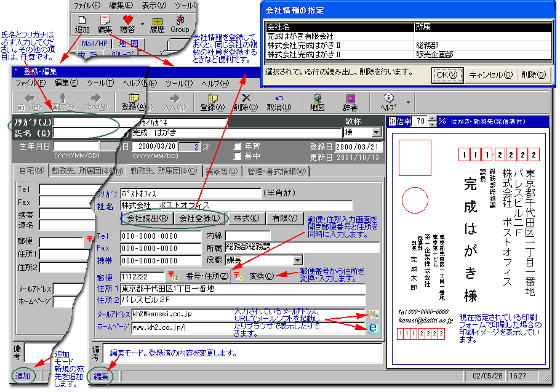Viewport: 560px width, 392px height.
Task: Click the Group icon in the toolbar
Action: (x=180, y=24)
